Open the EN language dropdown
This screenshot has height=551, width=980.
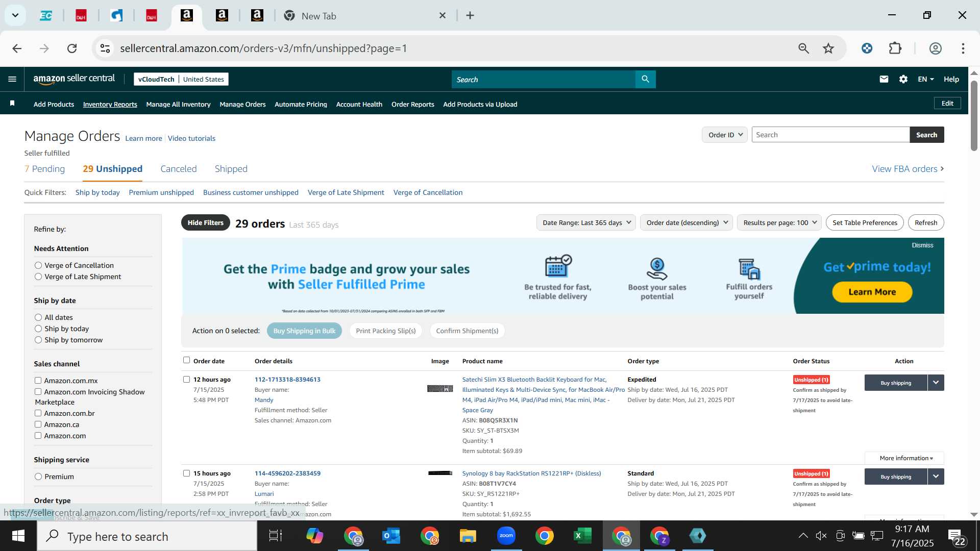pyautogui.click(x=925, y=79)
